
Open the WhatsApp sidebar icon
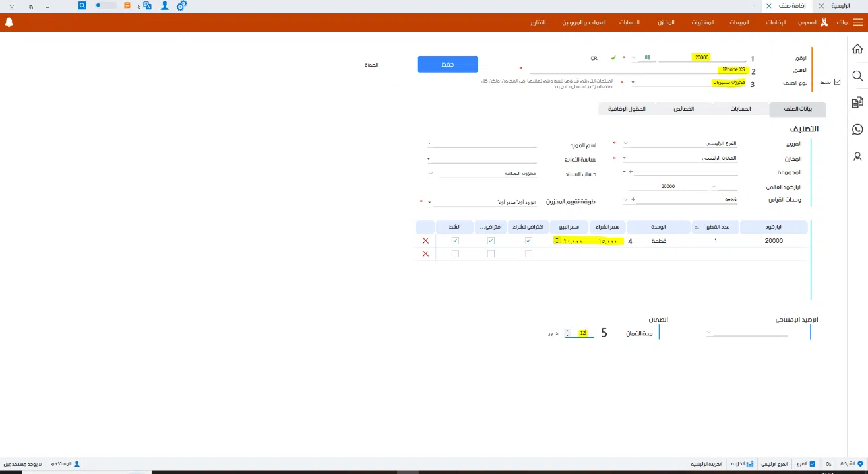coord(857,129)
